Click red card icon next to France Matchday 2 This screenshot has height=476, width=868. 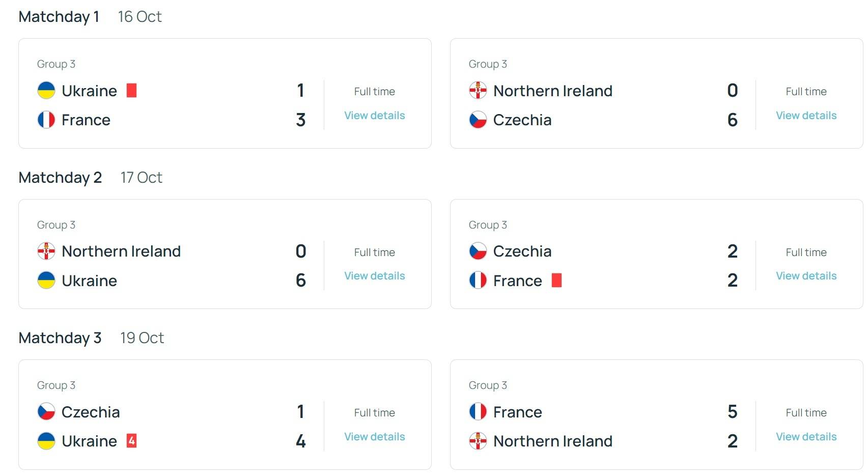pyautogui.click(x=557, y=281)
